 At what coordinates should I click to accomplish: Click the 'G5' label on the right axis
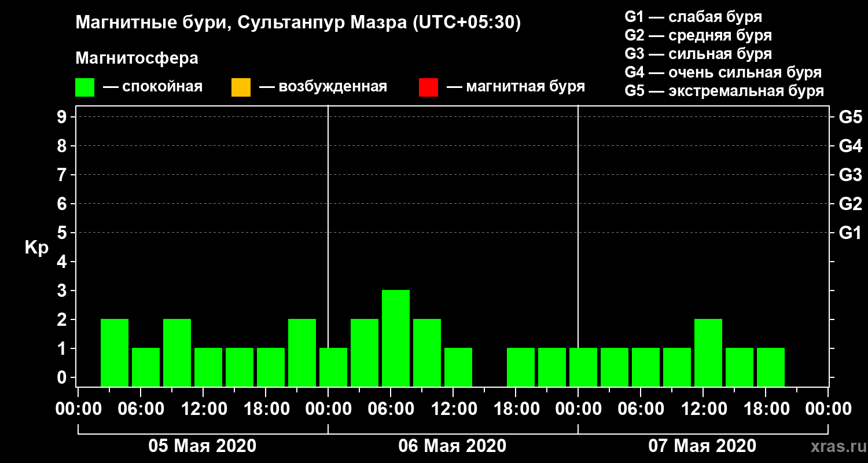click(850, 117)
